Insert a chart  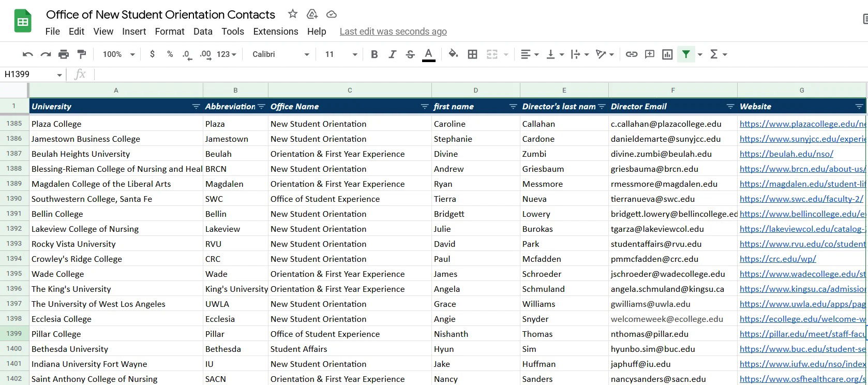667,54
